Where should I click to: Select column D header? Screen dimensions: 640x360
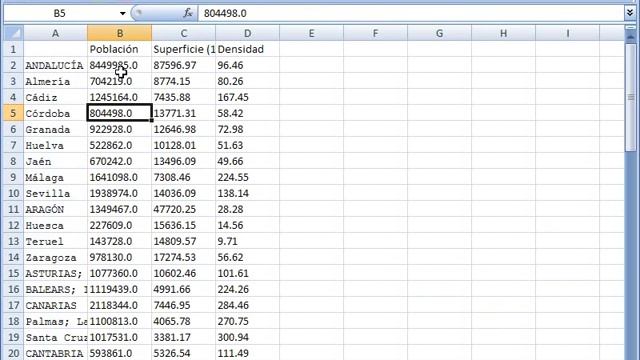pyautogui.click(x=247, y=33)
